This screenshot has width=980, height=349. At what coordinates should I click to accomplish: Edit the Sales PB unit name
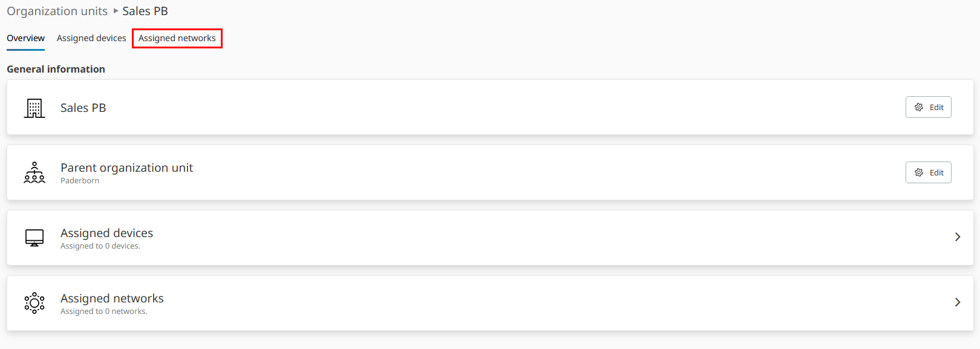click(x=929, y=107)
